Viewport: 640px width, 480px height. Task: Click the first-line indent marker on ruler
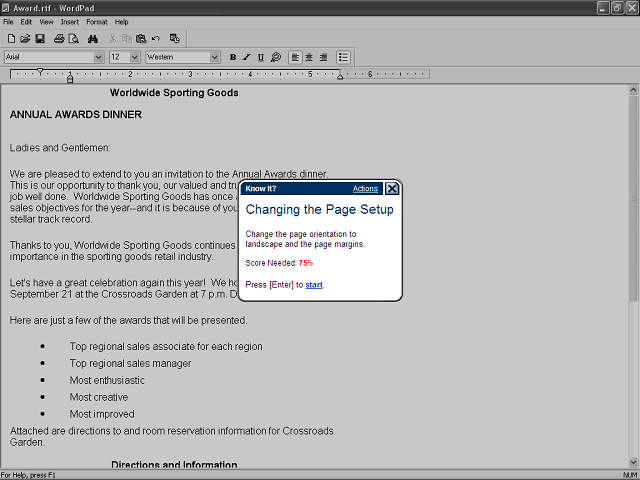coord(40,71)
